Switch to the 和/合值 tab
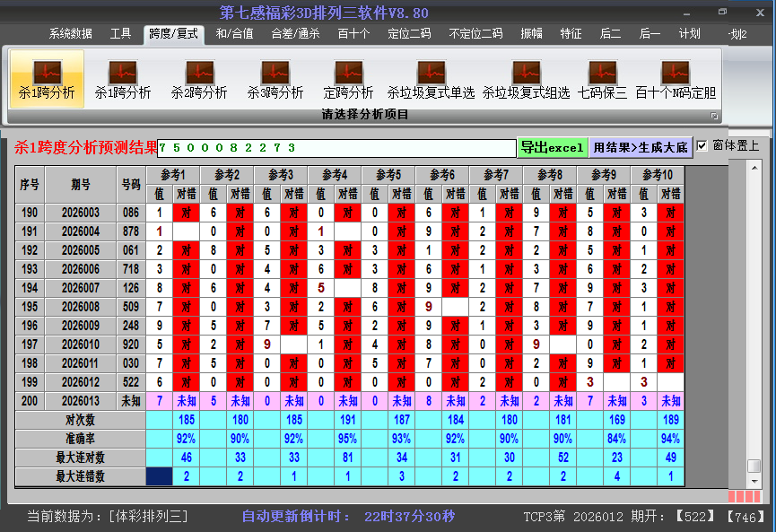The width and height of the screenshot is (776, 532). coord(233,32)
